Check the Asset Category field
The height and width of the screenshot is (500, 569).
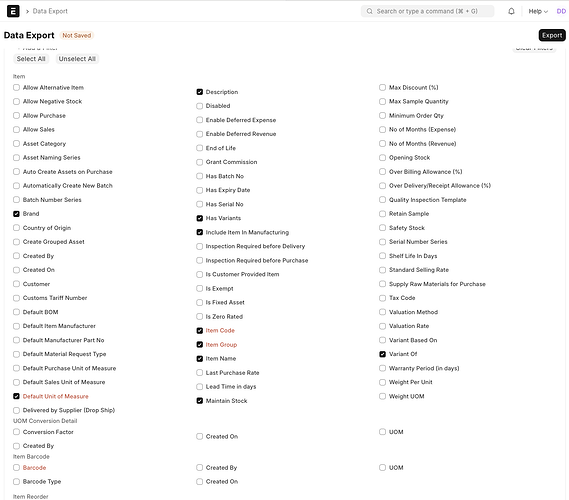(x=16, y=144)
